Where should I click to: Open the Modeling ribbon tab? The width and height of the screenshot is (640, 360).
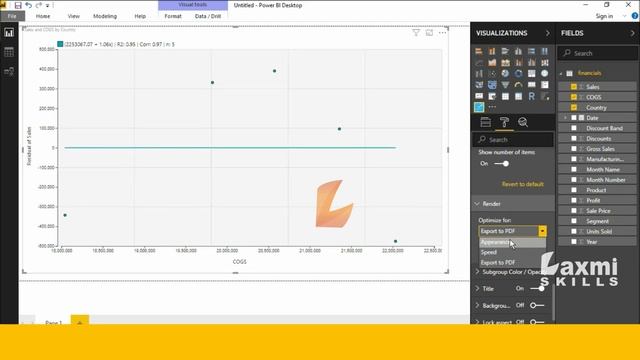click(x=105, y=16)
